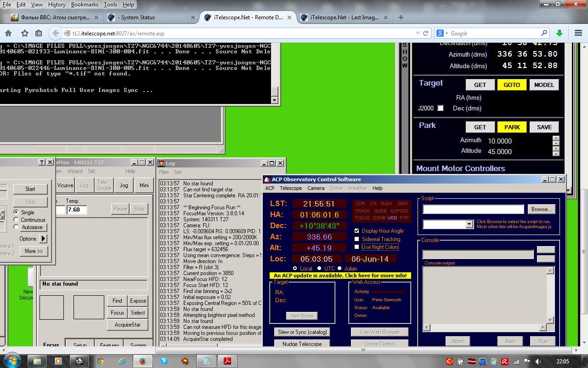Open Internet Explorer from the taskbar
This screenshot has height=368, width=588.
click(122, 361)
